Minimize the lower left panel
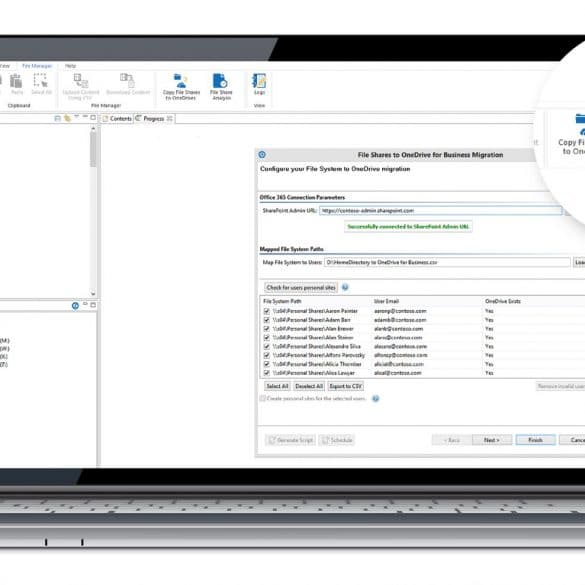585x585 pixels. point(85,304)
